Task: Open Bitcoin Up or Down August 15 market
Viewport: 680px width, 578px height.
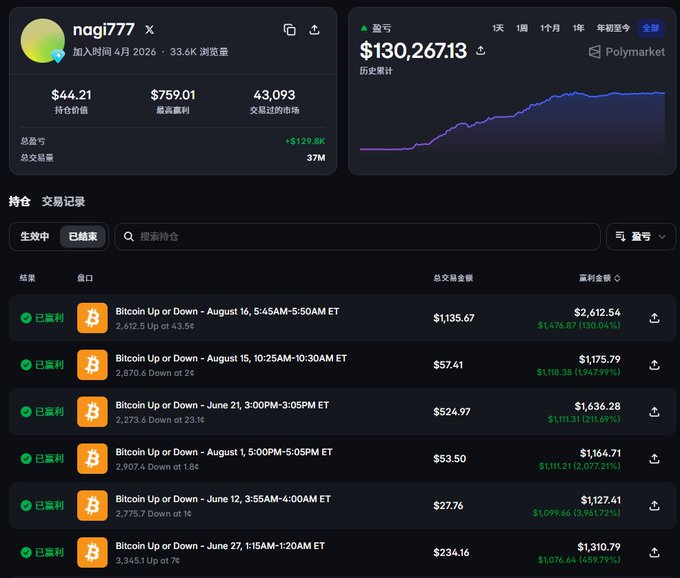Action: (231, 358)
